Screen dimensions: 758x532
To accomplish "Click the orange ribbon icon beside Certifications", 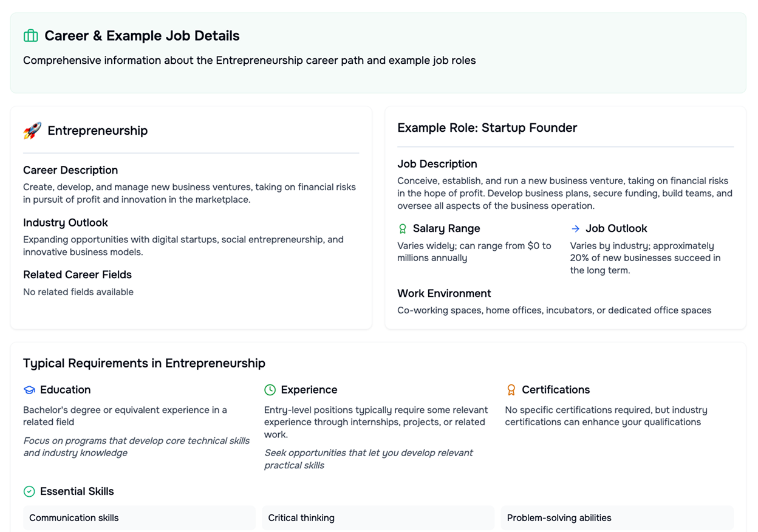I will (511, 390).
